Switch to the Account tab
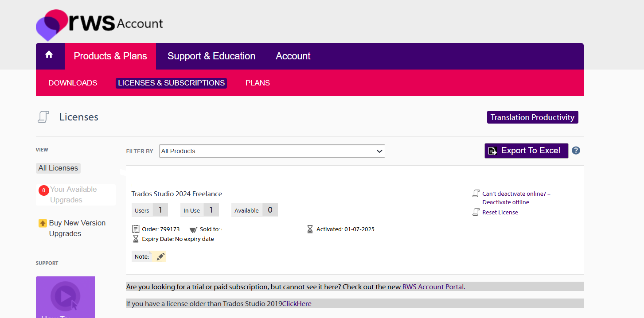This screenshot has height=318, width=644. coord(293,56)
